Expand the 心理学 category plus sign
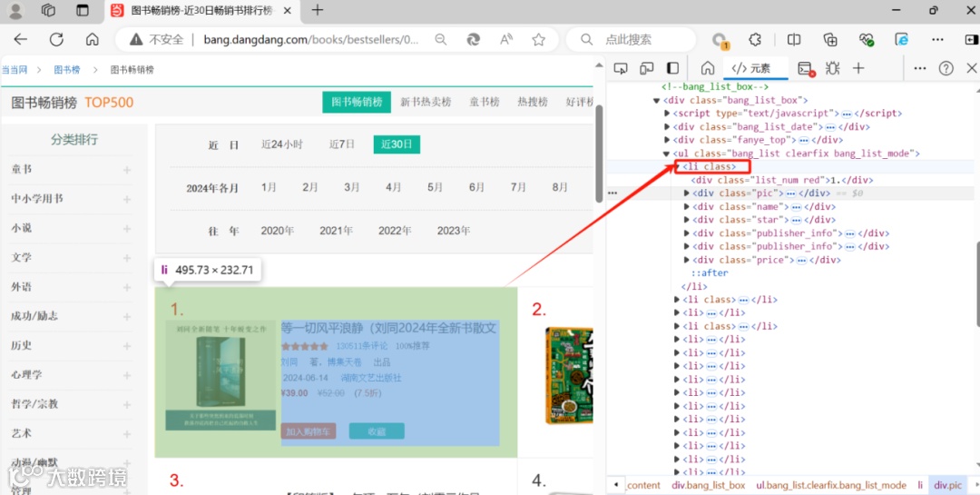Image resolution: width=980 pixels, height=495 pixels. [127, 375]
